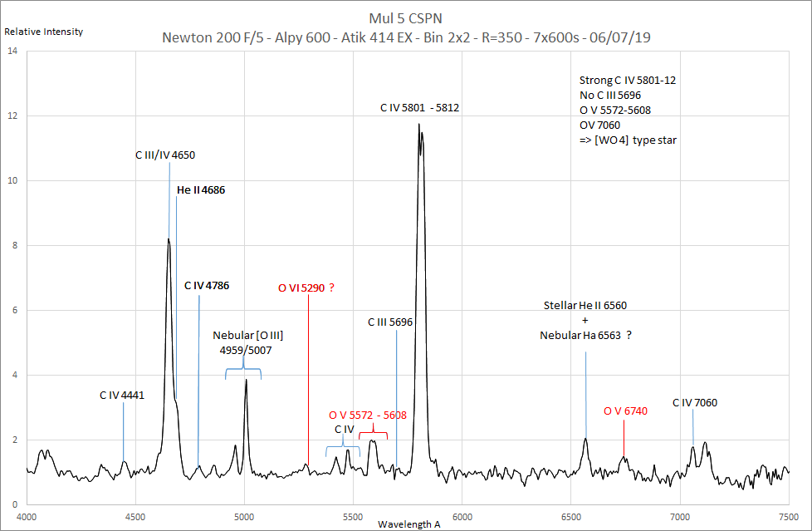Image resolution: width=812 pixels, height=531 pixels.
Task: Click the 'Strong C IV 5801-12' note
Action: pos(627,81)
